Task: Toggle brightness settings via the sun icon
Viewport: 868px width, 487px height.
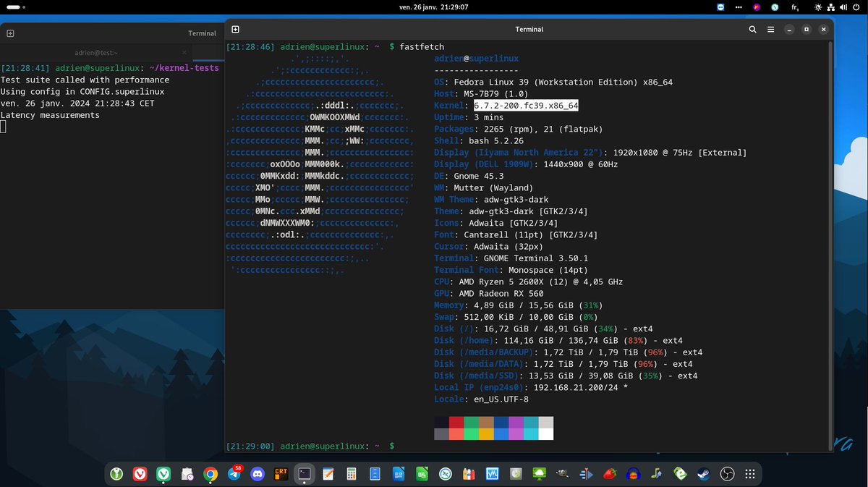Action: click(818, 8)
